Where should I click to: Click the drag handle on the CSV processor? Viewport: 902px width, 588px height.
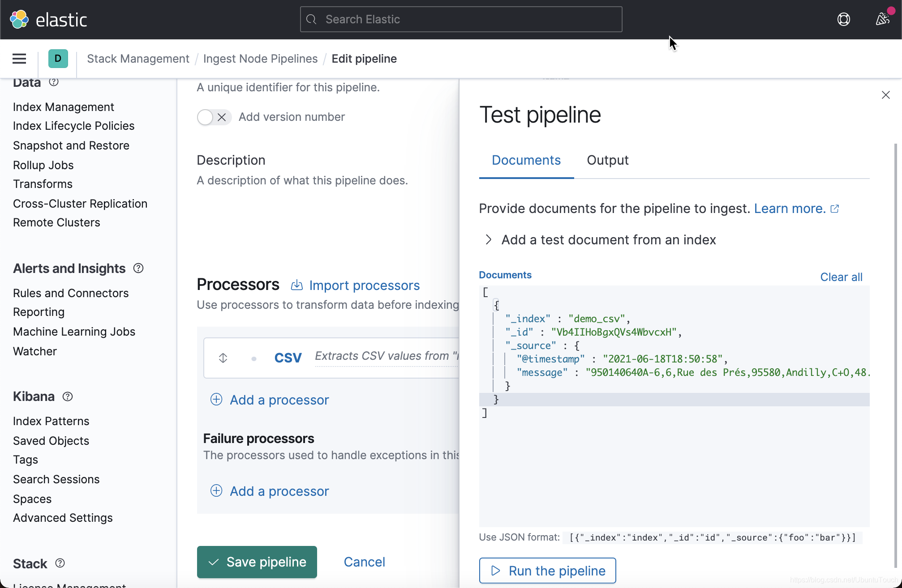tap(223, 358)
